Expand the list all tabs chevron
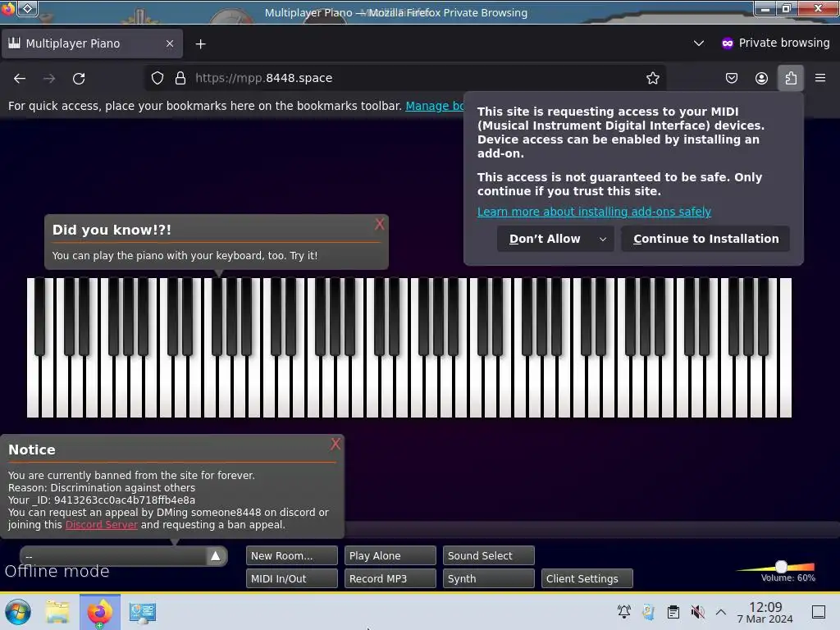 (699, 43)
